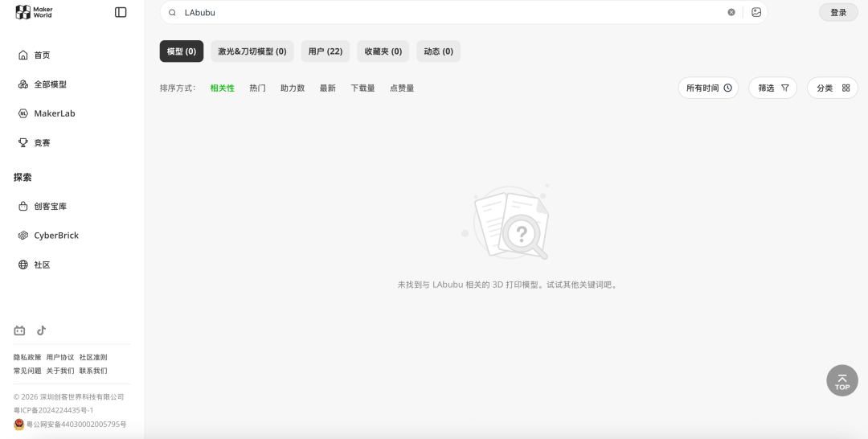
Task: Switch to the 用户 (22) tab
Action: pos(325,51)
